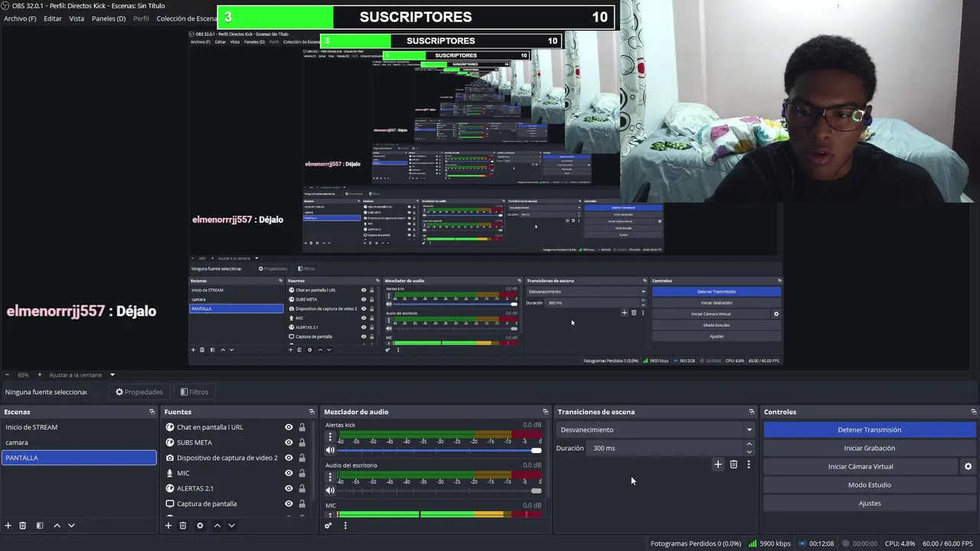Zoom in preview with plus icon
The image size is (980, 551).
point(40,375)
